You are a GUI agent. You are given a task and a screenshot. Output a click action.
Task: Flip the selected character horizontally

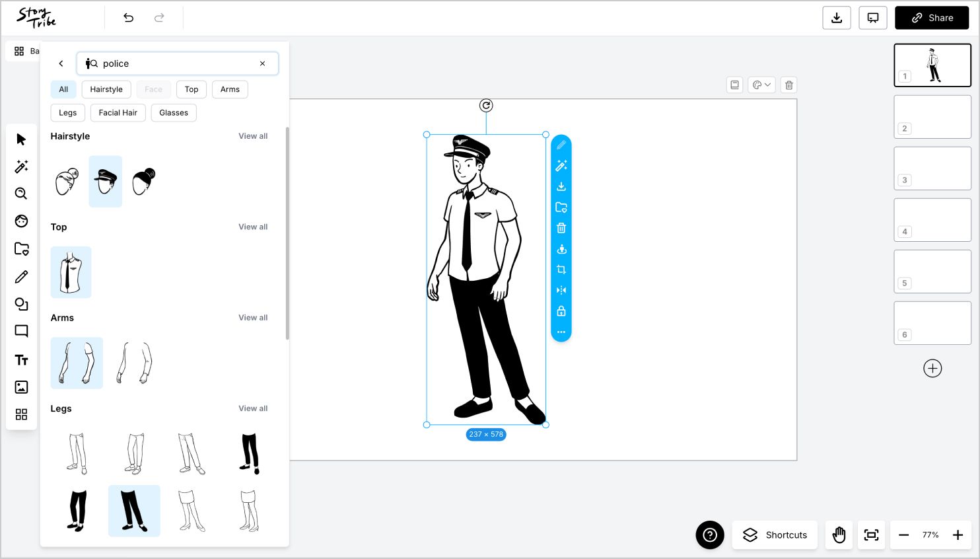coord(561,290)
